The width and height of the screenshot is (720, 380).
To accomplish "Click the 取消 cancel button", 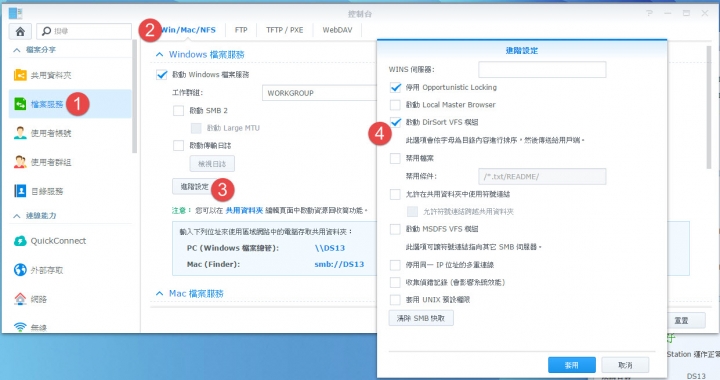I will pyautogui.click(x=625, y=365).
